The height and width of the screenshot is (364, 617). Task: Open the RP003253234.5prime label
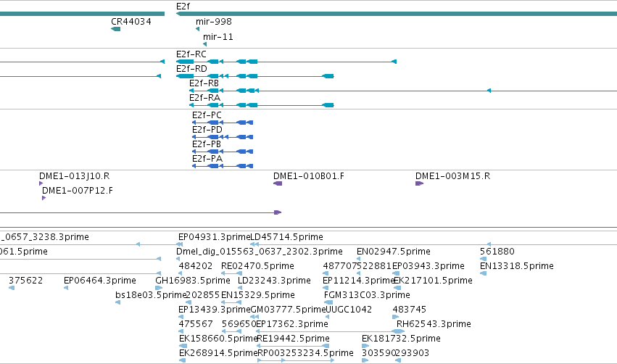(x=305, y=354)
